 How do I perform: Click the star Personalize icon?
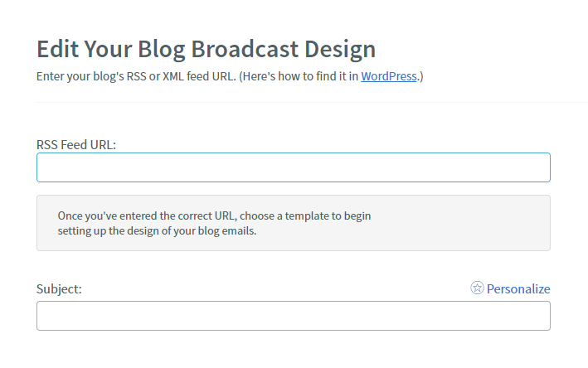(477, 288)
